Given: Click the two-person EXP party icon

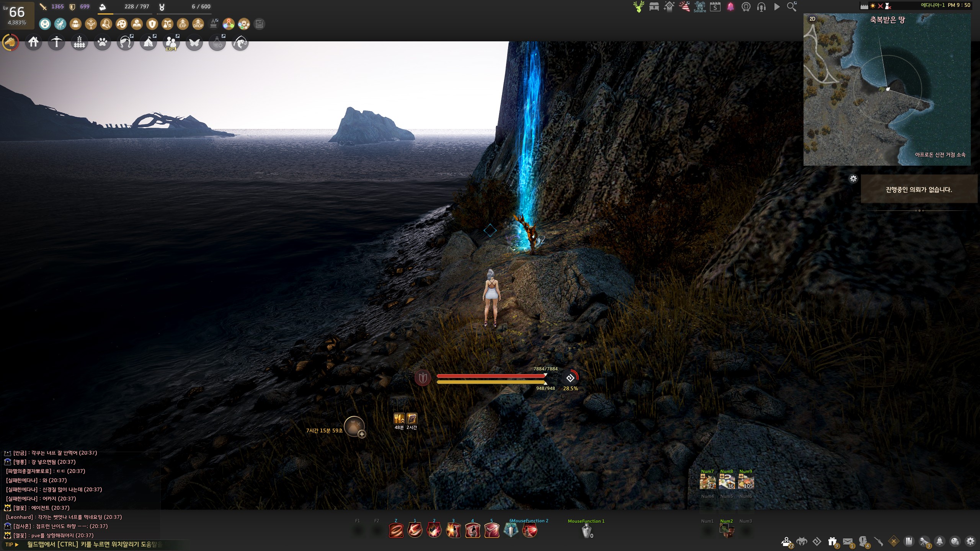Looking at the screenshot, I should 171,42.
